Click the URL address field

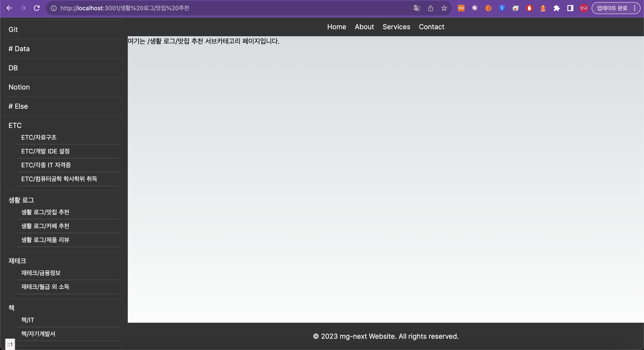[225, 8]
